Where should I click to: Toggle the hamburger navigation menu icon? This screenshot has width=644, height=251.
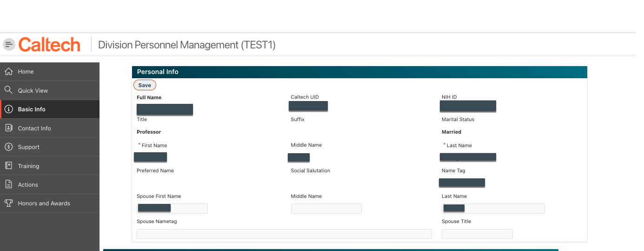[9, 45]
